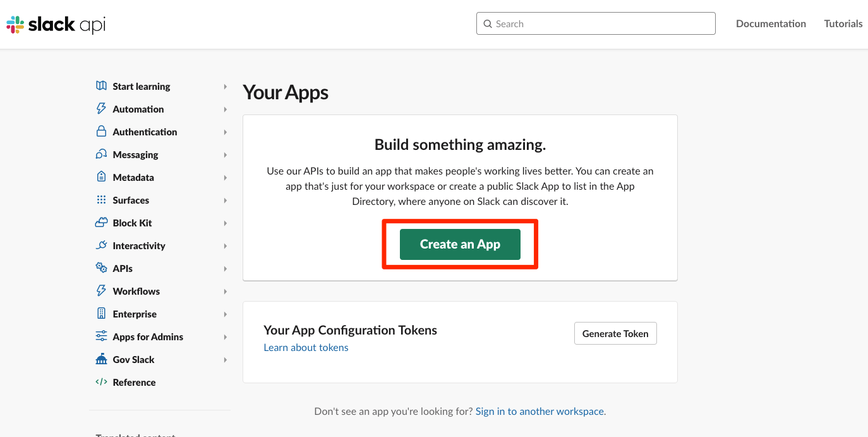Open the Tutorials menu item
Screen dimensions: 868x437
(843, 23)
